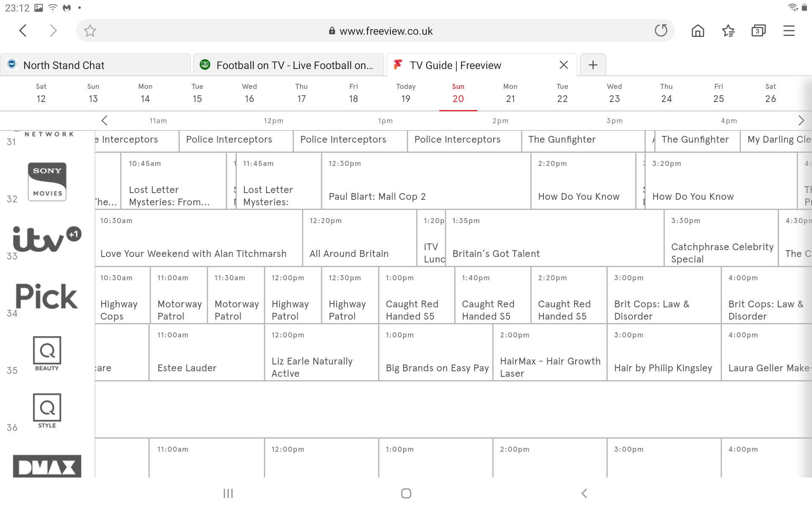The height and width of the screenshot is (508, 812).
Task: Tap Android back navigation button
Action: [x=584, y=493]
